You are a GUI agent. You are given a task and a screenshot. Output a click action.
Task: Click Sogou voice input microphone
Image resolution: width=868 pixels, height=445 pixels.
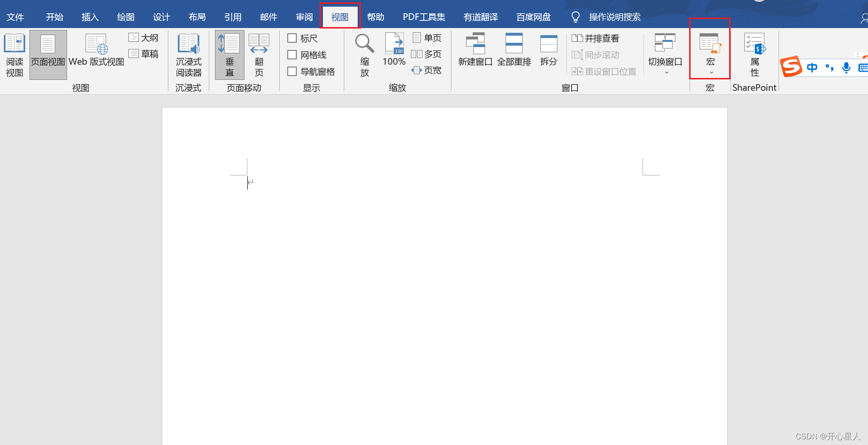pyautogui.click(x=846, y=68)
